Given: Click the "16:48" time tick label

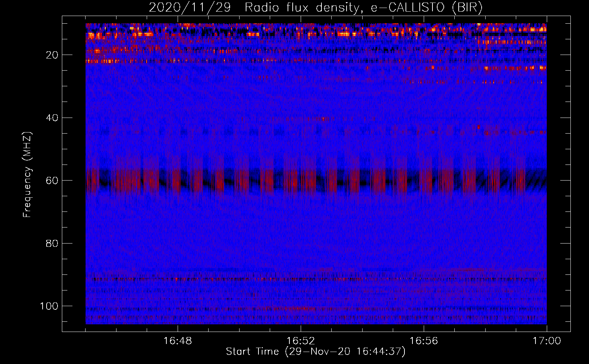Looking at the screenshot, I should pos(178,341).
